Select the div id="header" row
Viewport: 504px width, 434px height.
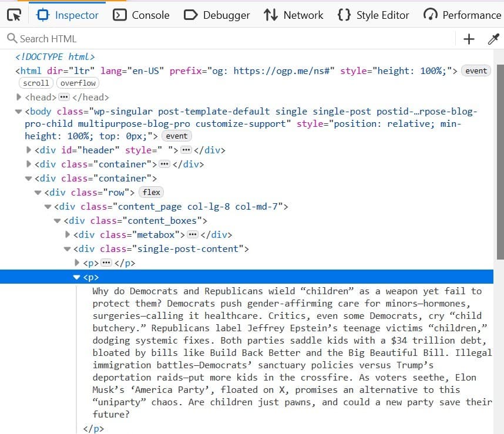130,150
